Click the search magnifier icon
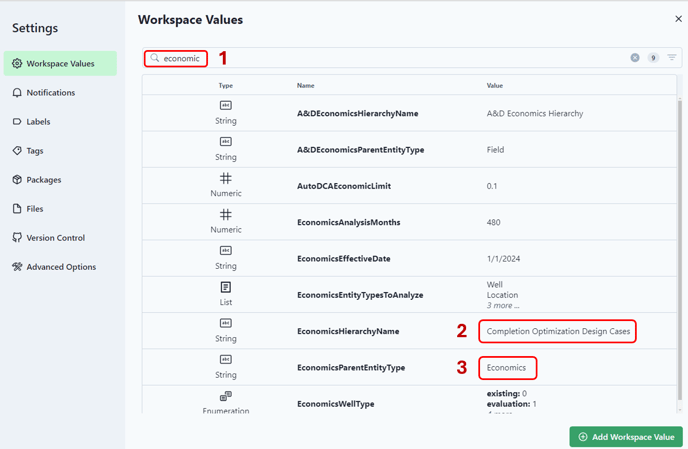Viewport: 688px width, 449px height. pos(155,58)
